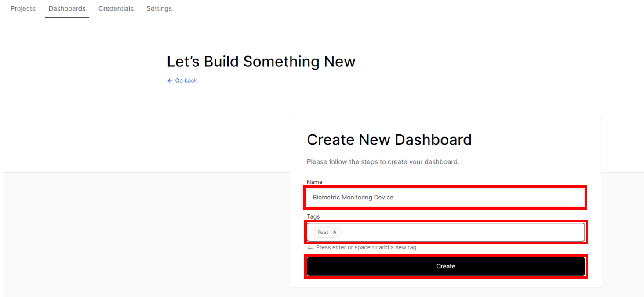Focus the Name field containing Biometric Monitoring Device
Viewport: 644px width, 297px height.
446,197
